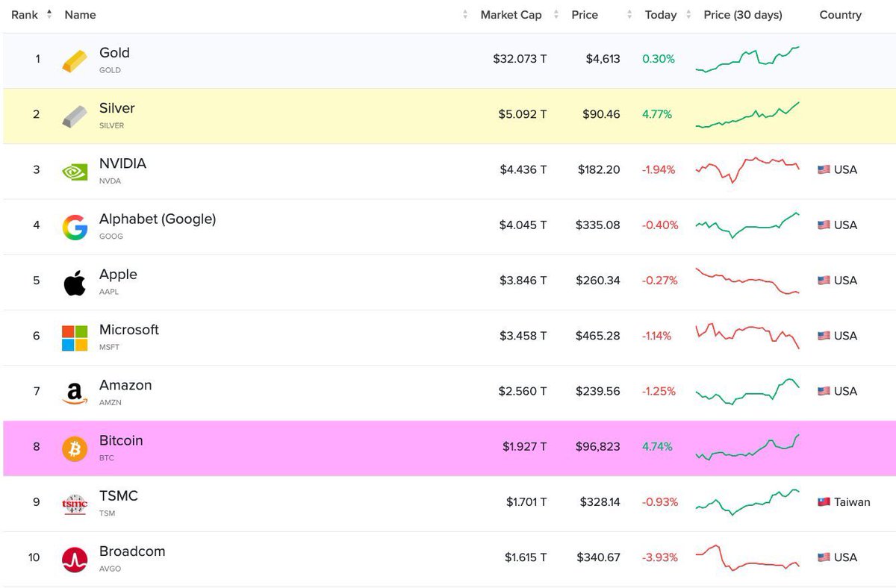Screen dimensions: 896x588
Task: Click the Apple logo icon
Action: coord(75,282)
